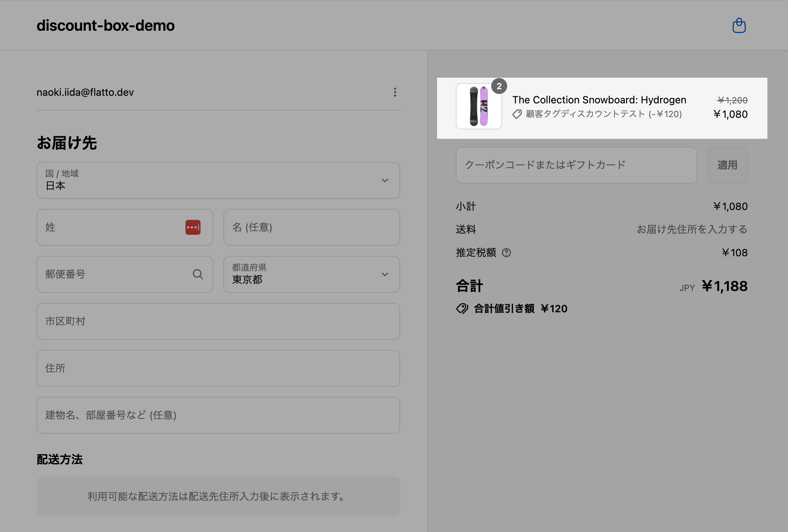Click the red password manager icon

(193, 227)
